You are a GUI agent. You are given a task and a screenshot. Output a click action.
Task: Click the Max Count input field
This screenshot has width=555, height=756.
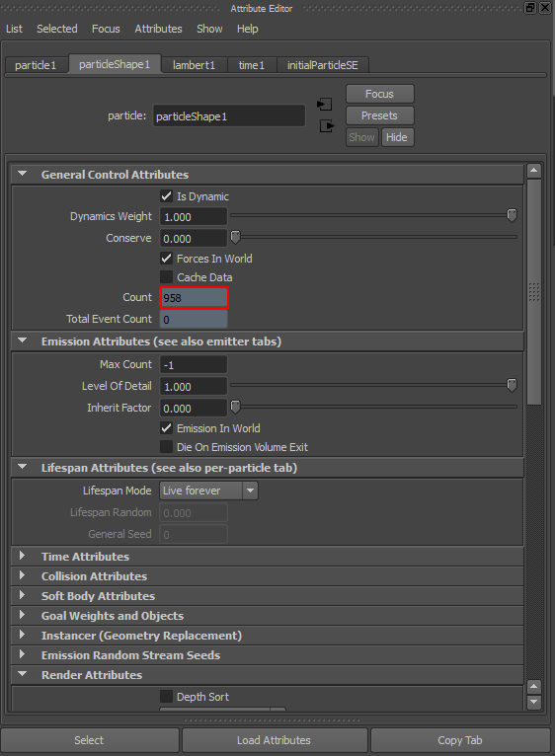pyautogui.click(x=193, y=365)
